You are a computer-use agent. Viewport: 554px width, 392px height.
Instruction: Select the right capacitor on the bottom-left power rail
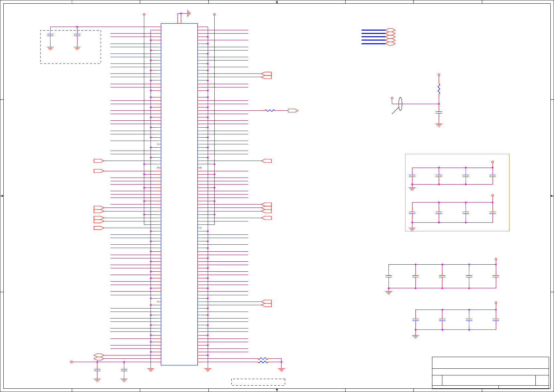(x=124, y=370)
